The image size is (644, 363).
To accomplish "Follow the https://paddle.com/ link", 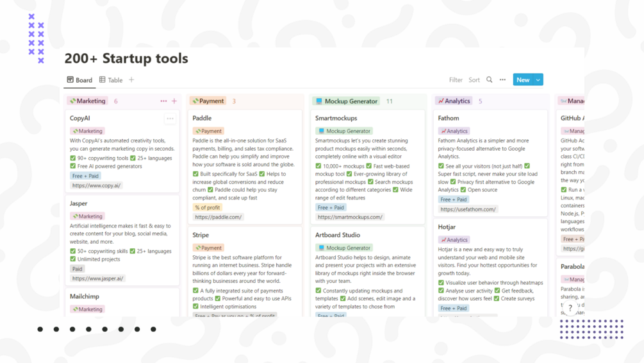I will click(218, 217).
